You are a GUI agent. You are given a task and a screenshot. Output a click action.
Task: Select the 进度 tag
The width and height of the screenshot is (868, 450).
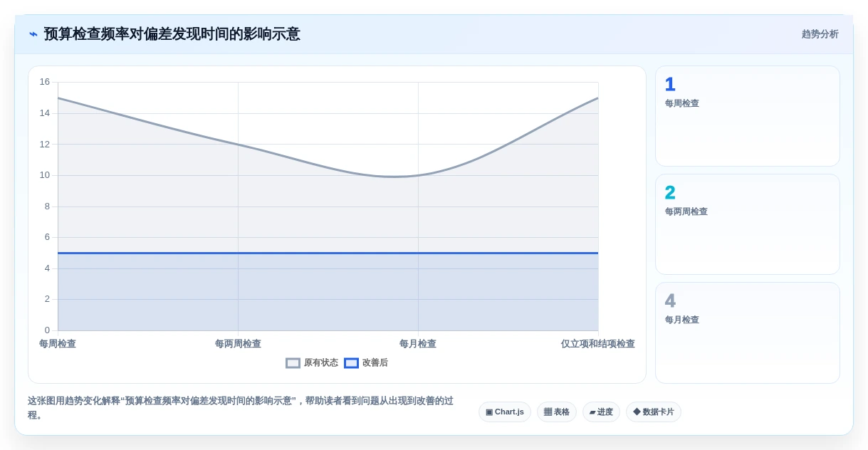pos(601,412)
